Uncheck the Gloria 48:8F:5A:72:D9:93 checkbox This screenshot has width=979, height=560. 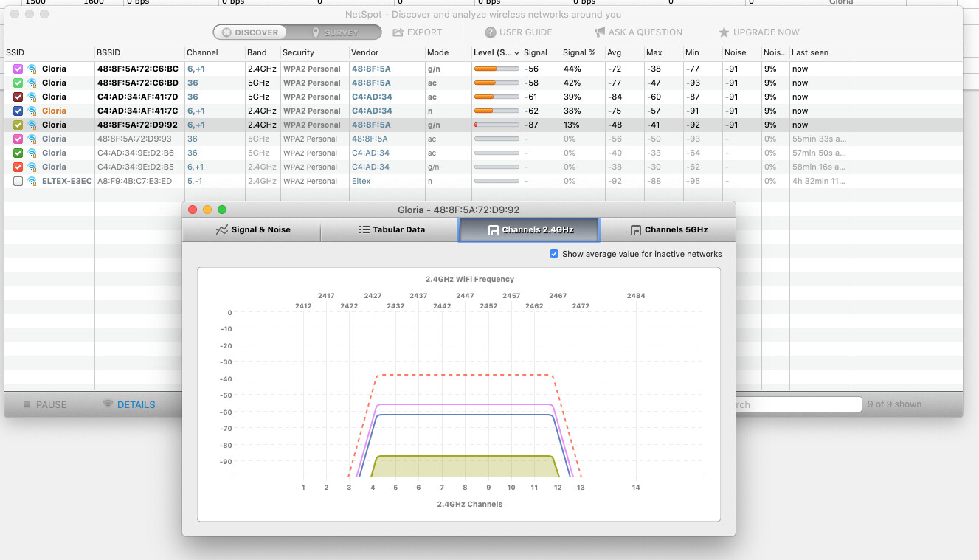click(18, 139)
